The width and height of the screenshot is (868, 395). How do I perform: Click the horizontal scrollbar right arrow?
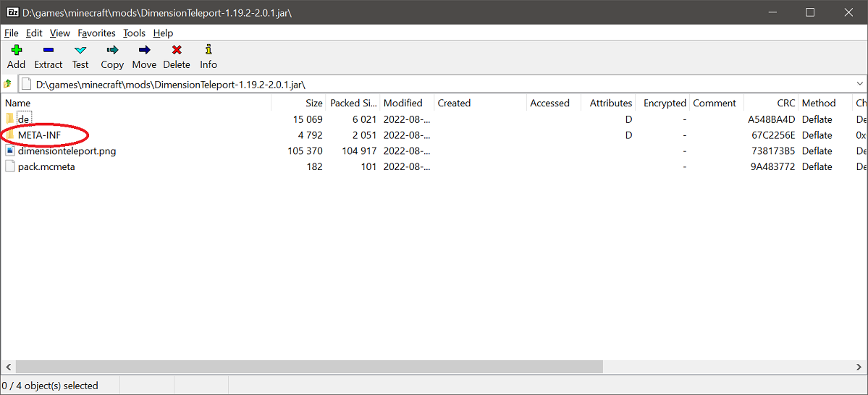coord(859,367)
